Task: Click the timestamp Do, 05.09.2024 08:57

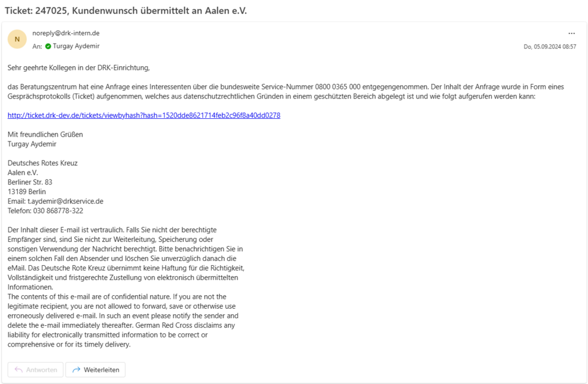Action: point(550,47)
